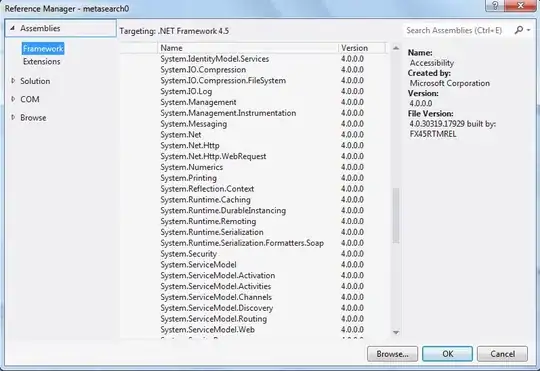Click the Targeting .NET Framework 4.5 label
The width and height of the screenshot is (540, 371).
tap(174, 31)
